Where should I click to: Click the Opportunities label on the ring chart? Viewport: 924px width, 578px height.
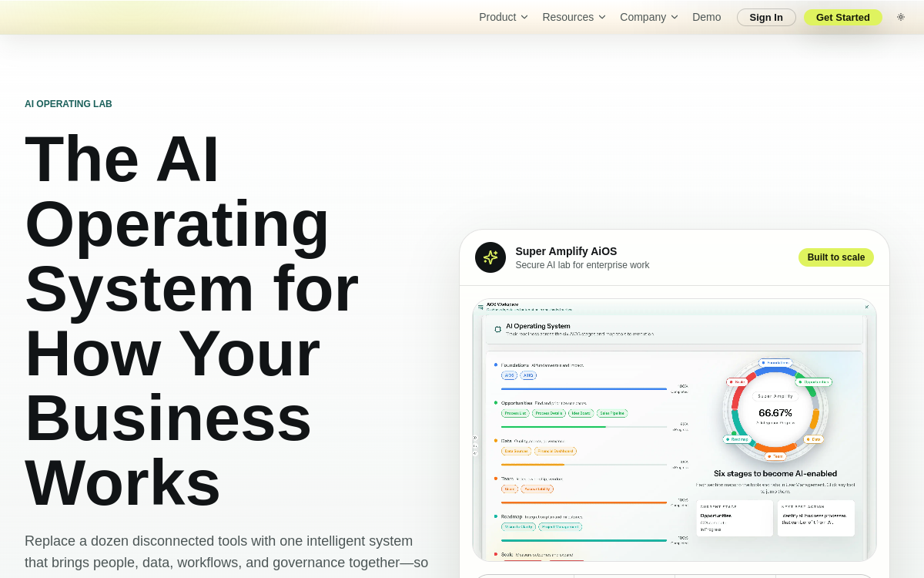click(x=814, y=382)
